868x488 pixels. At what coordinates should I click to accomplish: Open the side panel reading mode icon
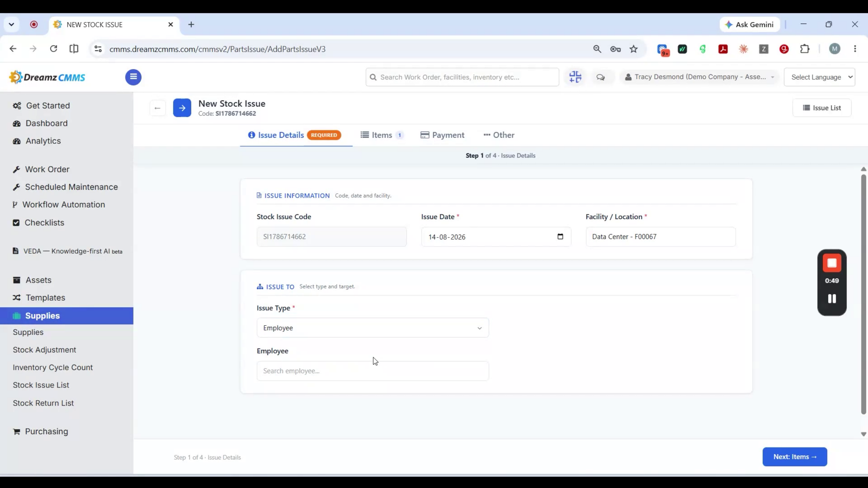tap(74, 48)
